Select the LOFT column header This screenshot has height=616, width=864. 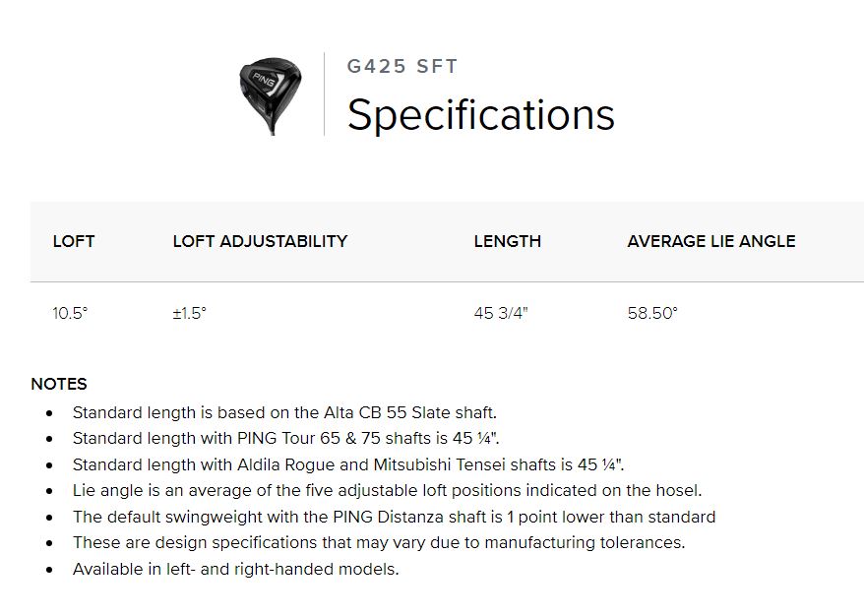pyautogui.click(x=74, y=241)
